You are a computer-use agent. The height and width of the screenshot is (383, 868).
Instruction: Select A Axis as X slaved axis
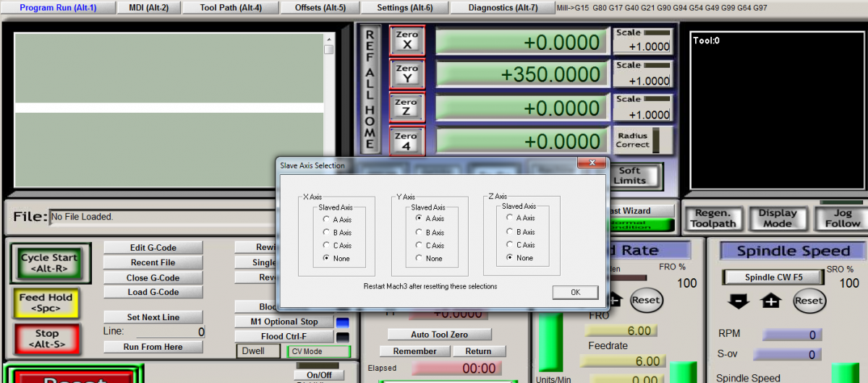[x=327, y=219]
